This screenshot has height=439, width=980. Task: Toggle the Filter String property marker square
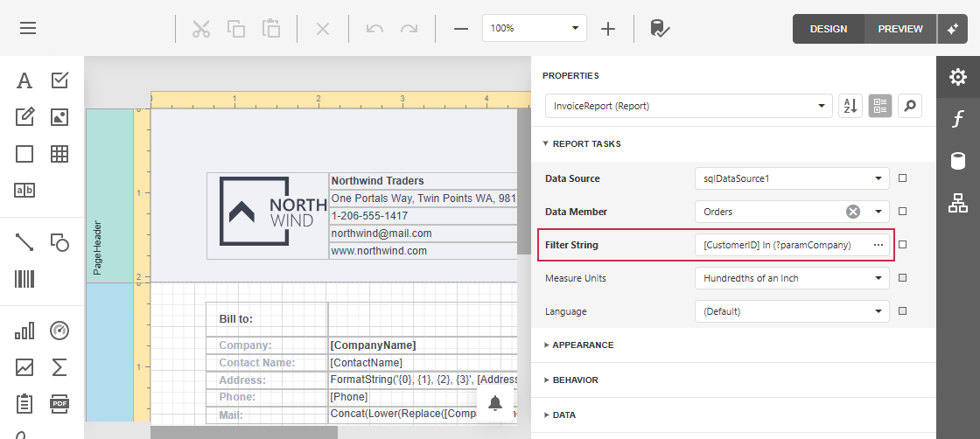[902, 245]
